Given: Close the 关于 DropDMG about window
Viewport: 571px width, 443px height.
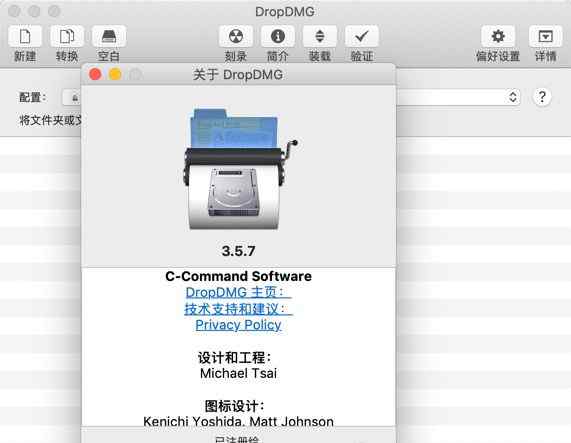Looking at the screenshot, I should [95, 74].
